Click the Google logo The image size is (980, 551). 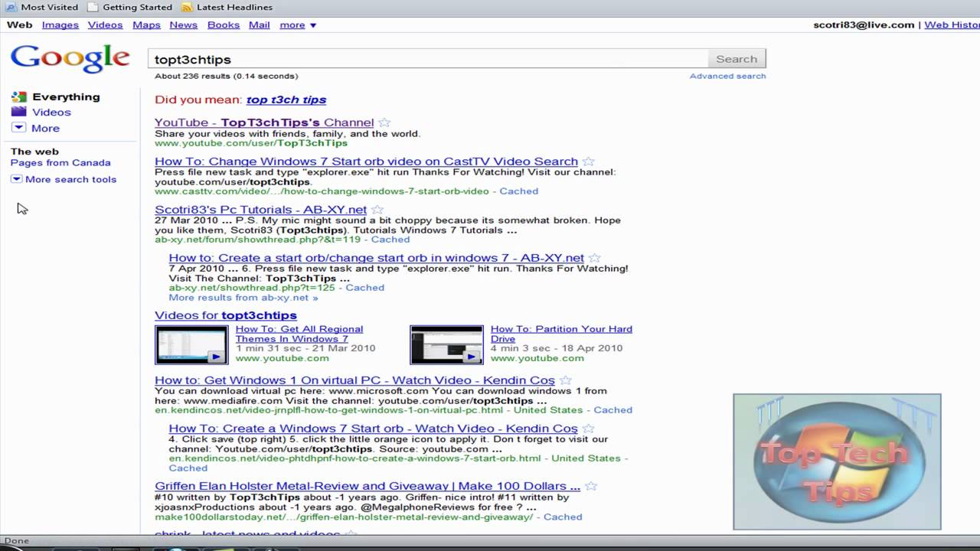[70, 59]
